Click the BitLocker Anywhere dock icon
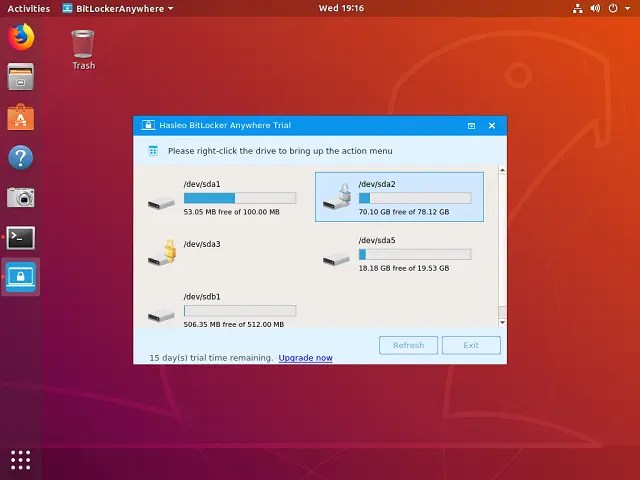The image size is (640, 480). [x=21, y=277]
